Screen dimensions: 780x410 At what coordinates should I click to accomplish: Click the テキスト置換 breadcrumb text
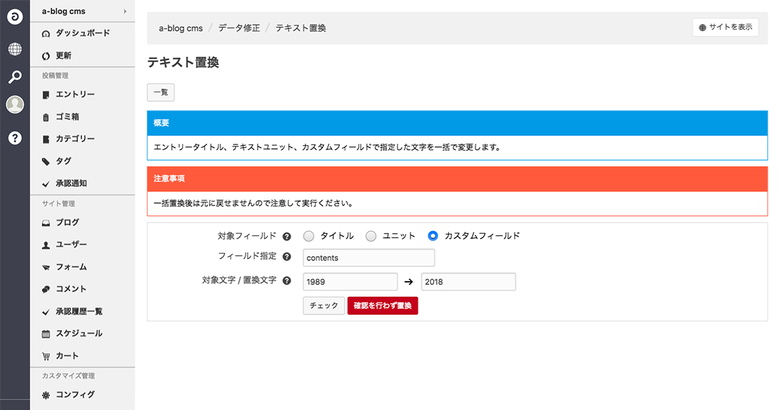pyautogui.click(x=300, y=28)
